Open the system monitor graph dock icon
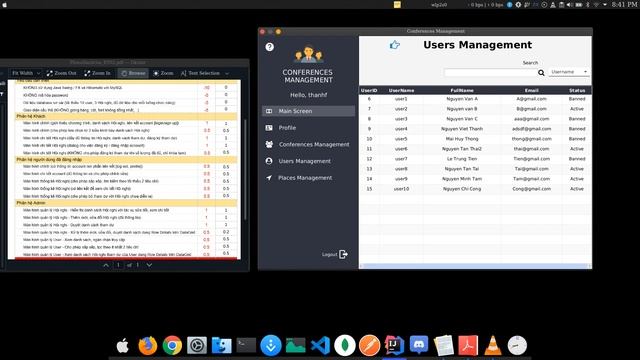Viewport: 640px width, 360px height. tap(296, 345)
